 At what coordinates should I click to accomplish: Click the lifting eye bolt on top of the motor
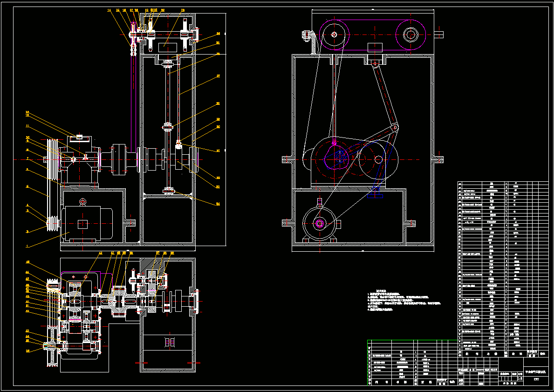pos(82,202)
